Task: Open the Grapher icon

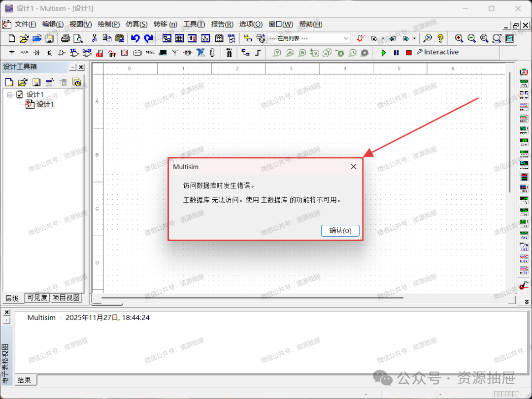Action: 205,38
